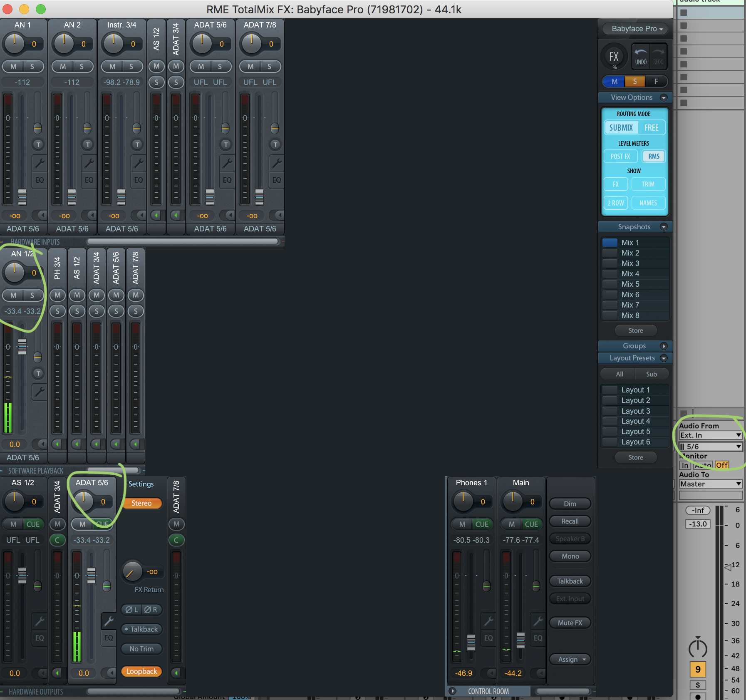Click the FX Return knob

click(132, 571)
